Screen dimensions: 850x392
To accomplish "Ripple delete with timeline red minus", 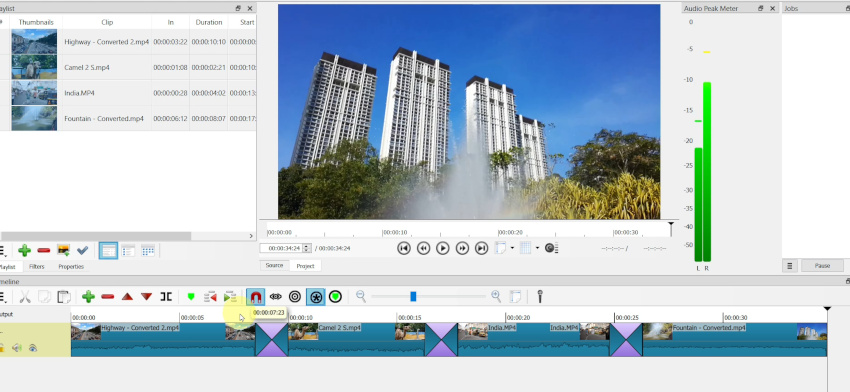I will (x=108, y=297).
